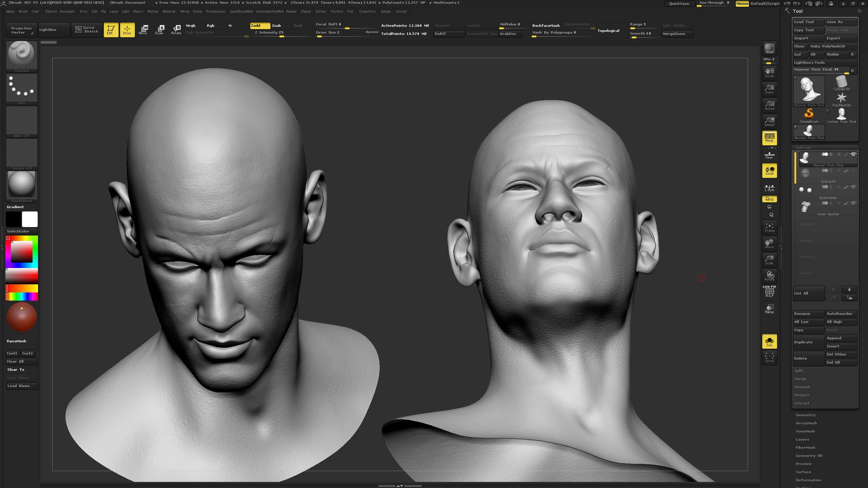Image resolution: width=868 pixels, height=488 pixels.
Task: Expand the ArrayMesh sub-palette
Action: (x=806, y=423)
